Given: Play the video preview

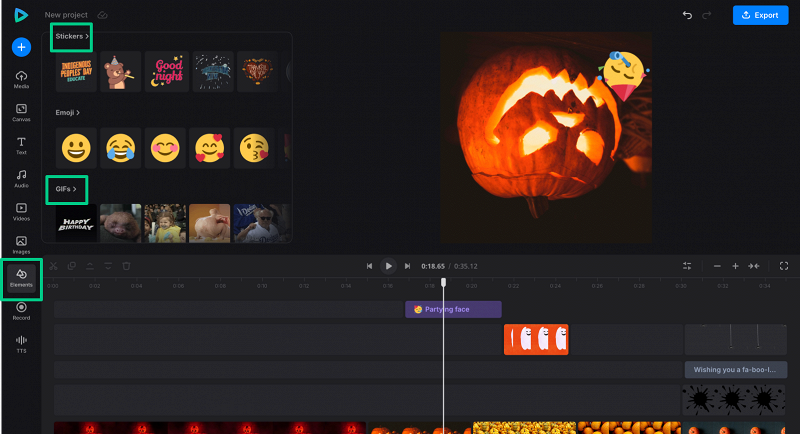Looking at the screenshot, I should (x=388, y=266).
